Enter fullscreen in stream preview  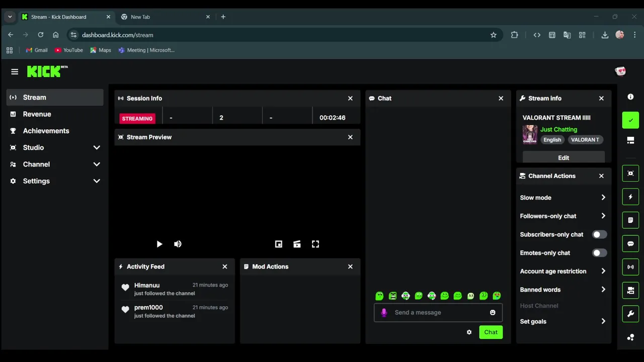click(315, 244)
